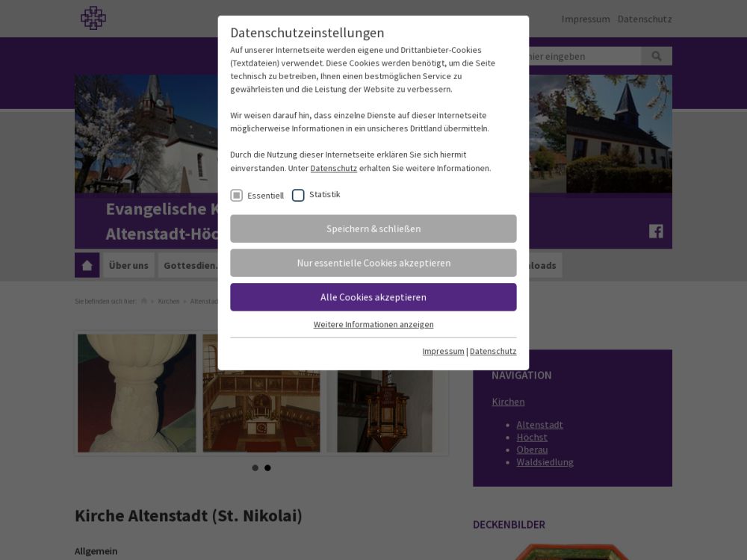
Task: Open Impressum link in top header
Action: click(586, 19)
